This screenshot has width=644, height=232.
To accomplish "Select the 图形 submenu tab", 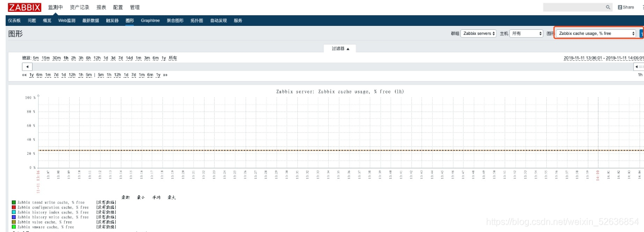I will coord(130,21).
